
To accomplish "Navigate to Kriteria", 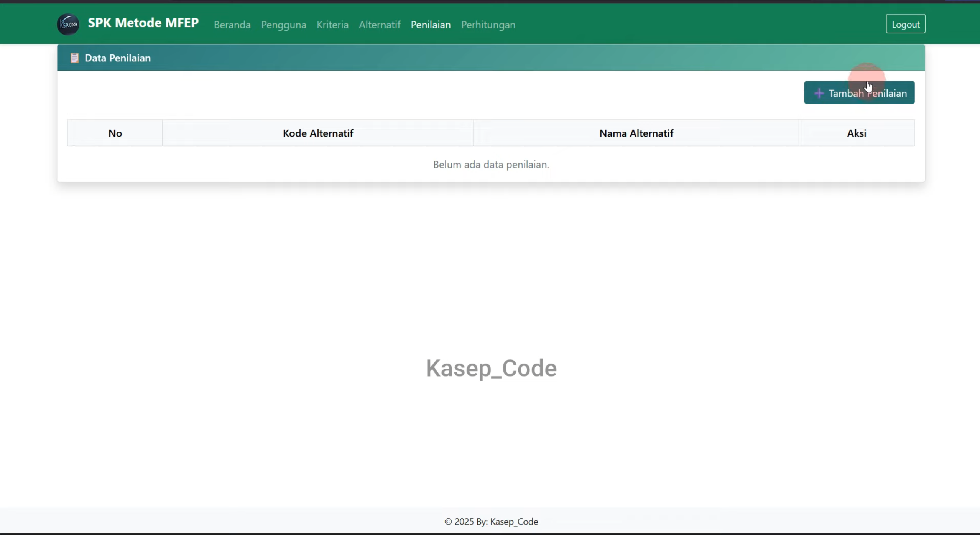I will pyautogui.click(x=332, y=25).
